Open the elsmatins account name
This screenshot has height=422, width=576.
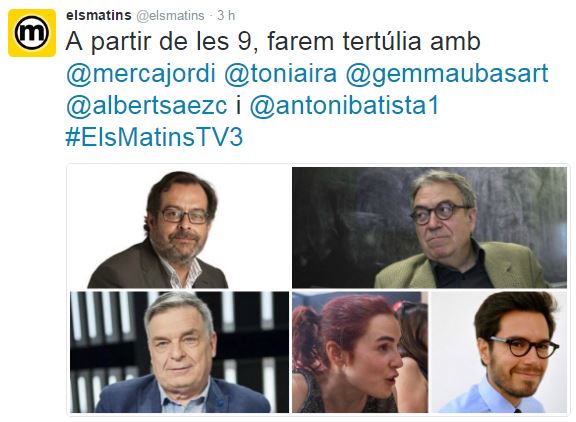[x=98, y=15]
